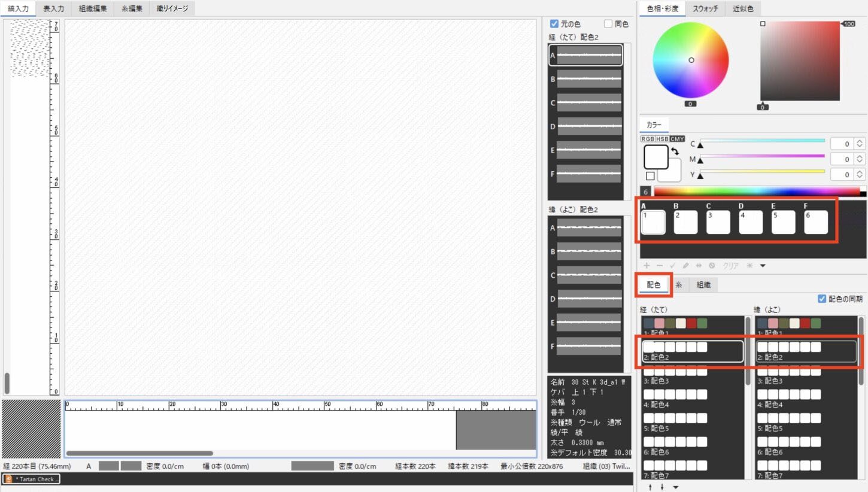Open the dropdown arrow next to クリア
The image size is (868, 492).
(763, 266)
